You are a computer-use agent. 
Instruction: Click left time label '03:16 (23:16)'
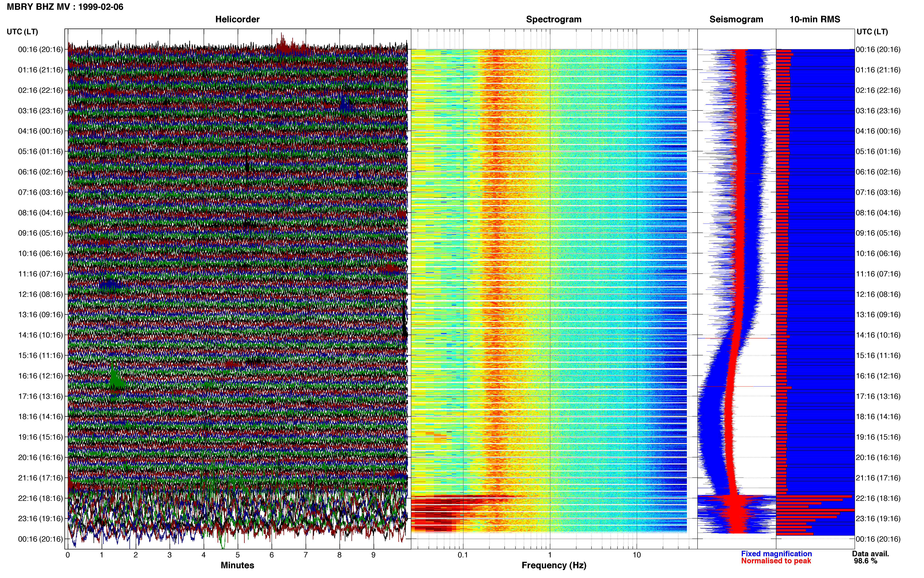[41, 111]
